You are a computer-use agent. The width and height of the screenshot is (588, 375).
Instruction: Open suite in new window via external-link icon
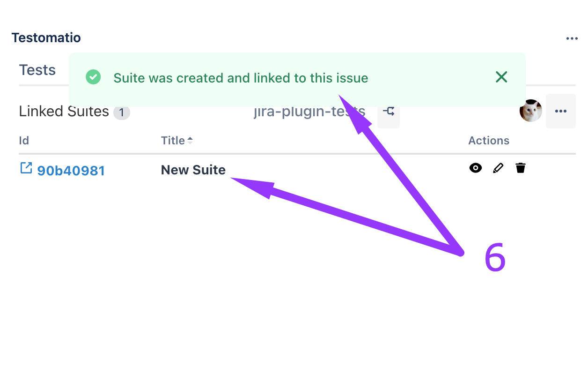point(26,168)
